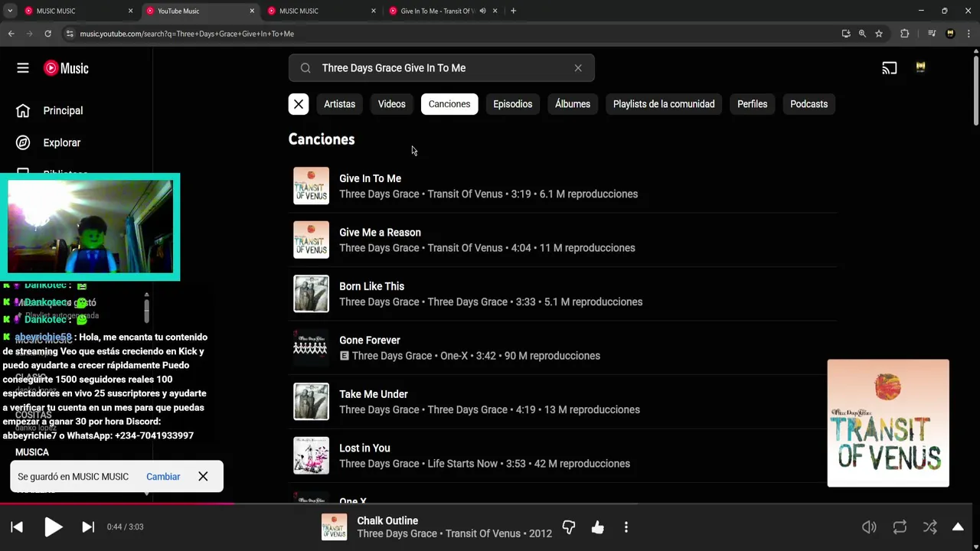Viewport: 980px width, 551px height.
Task: Like the Chalk Outline track
Action: tap(598, 527)
